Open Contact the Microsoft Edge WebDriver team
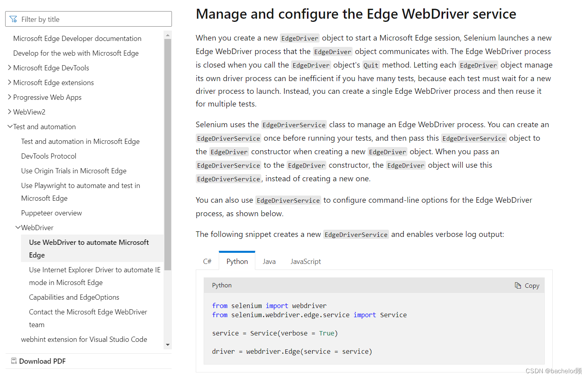 tap(88, 318)
